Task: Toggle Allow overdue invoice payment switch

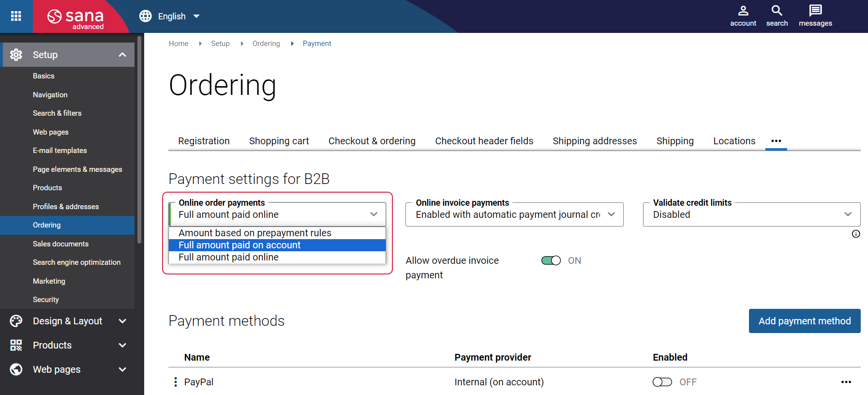Action: pos(551,260)
